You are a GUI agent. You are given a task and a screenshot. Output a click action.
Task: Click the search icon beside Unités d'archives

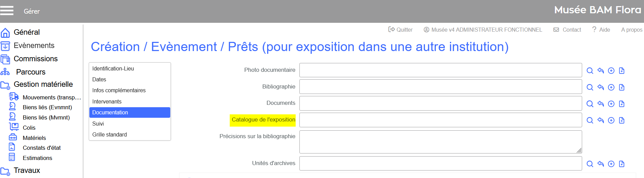[590, 164]
